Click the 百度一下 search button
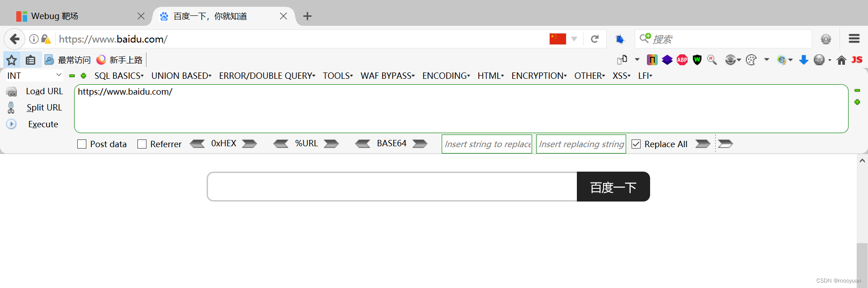The width and height of the screenshot is (868, 288). (x=613, y=187)
